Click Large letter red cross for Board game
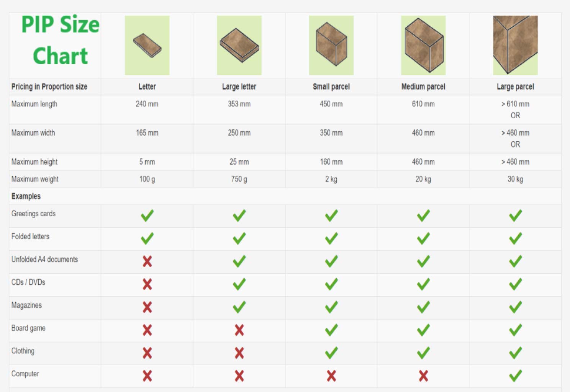The height and width of the screenshot is (392, 570). click(x=239, y=330)
